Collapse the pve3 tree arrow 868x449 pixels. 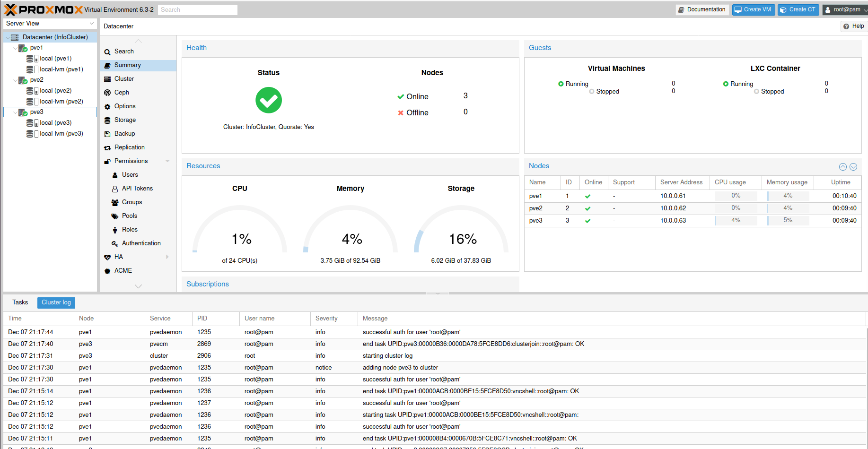tap(15, 112)
